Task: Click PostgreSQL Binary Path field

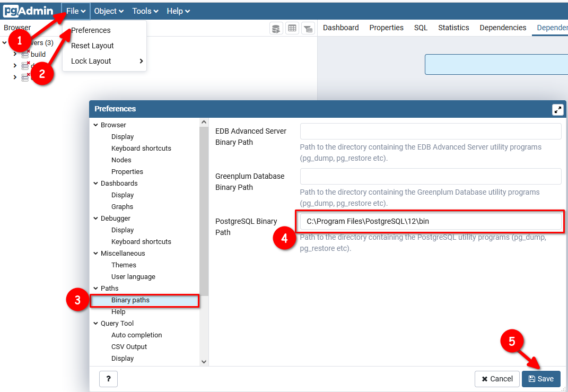Action: (431, 221)
